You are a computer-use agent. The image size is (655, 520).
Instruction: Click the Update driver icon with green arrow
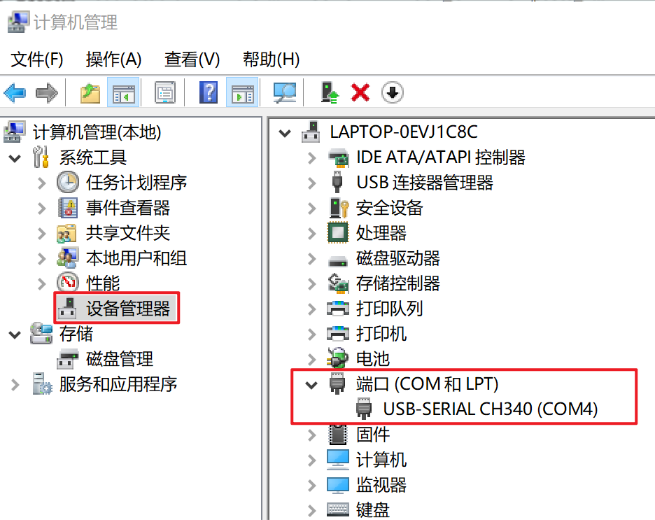click(x=329, y=92)
